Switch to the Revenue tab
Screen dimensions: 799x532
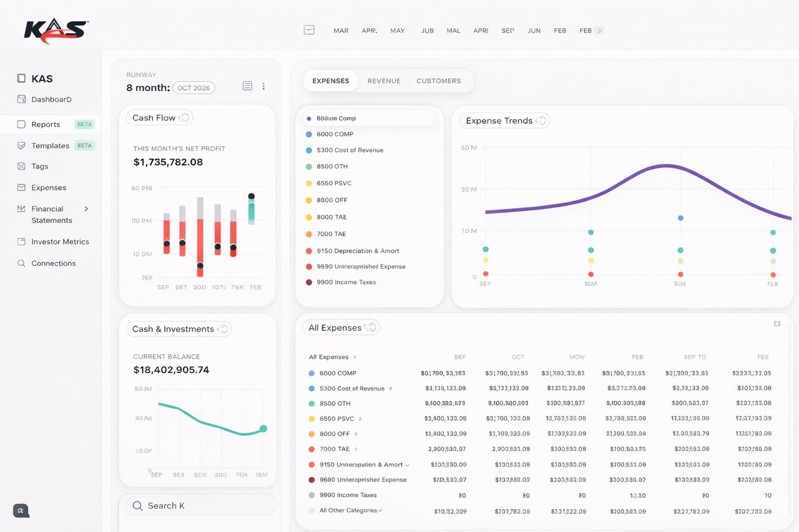click(384, 80)
